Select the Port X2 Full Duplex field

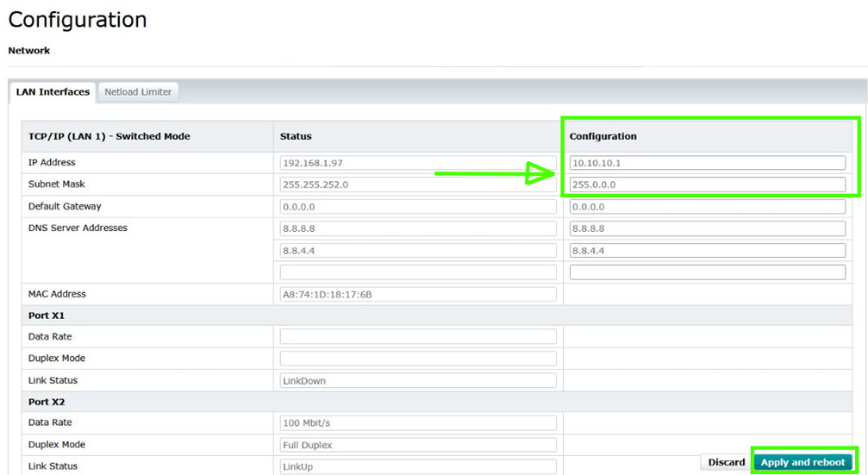[x=418, y=445]
